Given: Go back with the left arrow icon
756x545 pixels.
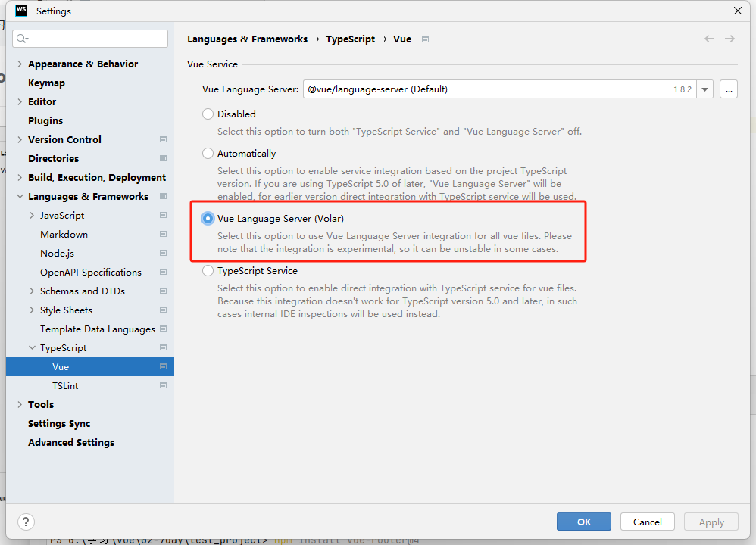Looking at the screenshot, I should [709, 39].
